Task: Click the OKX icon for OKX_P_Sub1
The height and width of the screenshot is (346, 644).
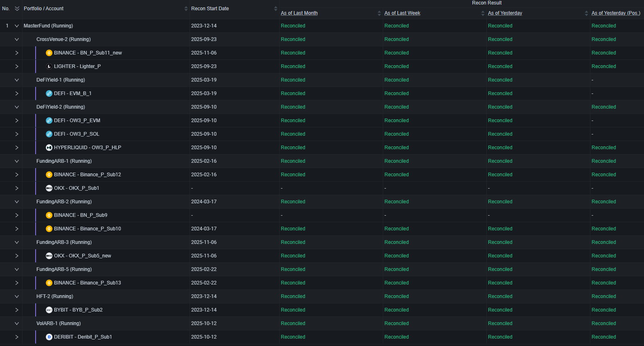Action: [x=49, y=188]
